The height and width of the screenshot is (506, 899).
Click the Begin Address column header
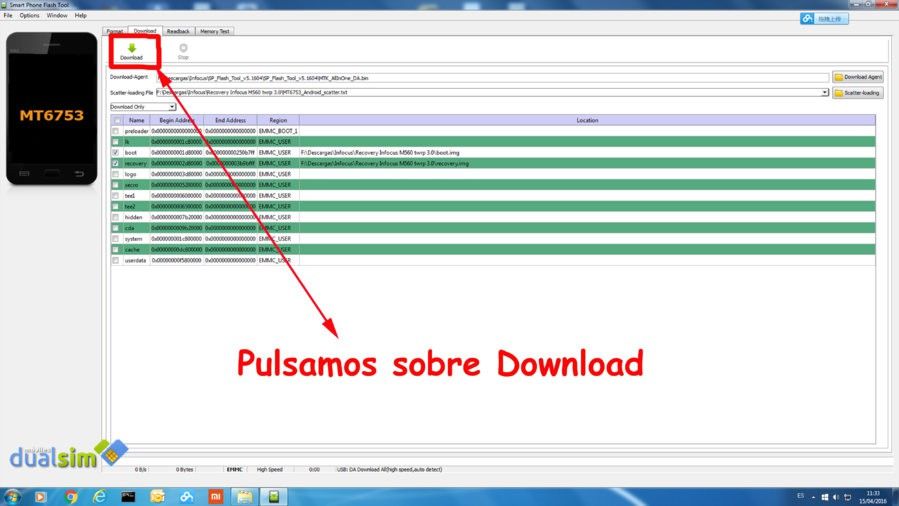pyautogui.click(x=177, y=120)
